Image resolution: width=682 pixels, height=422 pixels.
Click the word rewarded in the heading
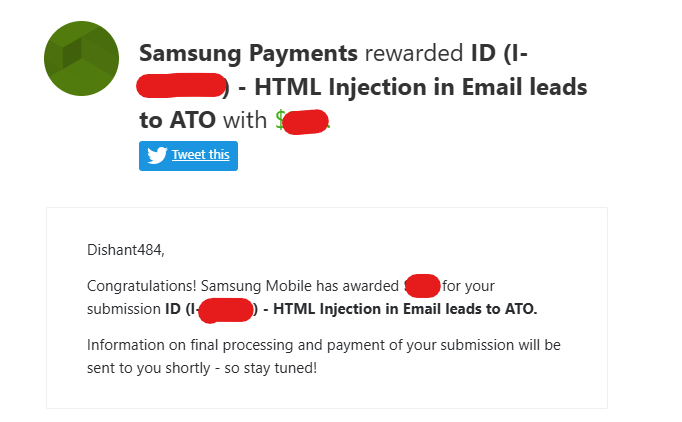click(414, 54)
